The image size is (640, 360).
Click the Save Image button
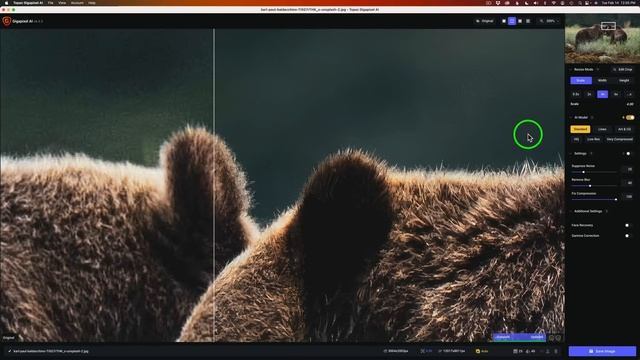pos(602,351)
